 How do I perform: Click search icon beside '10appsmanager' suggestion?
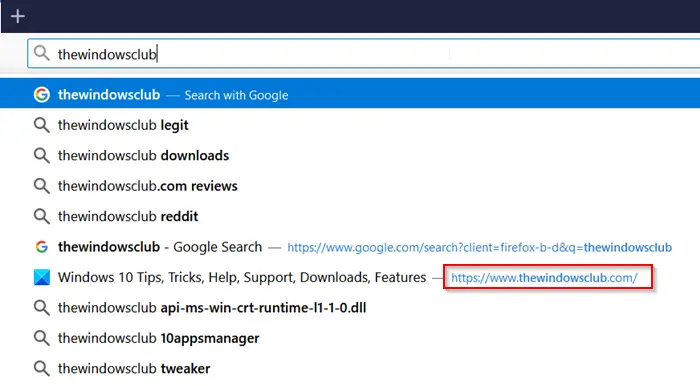[x=42, y=338]
